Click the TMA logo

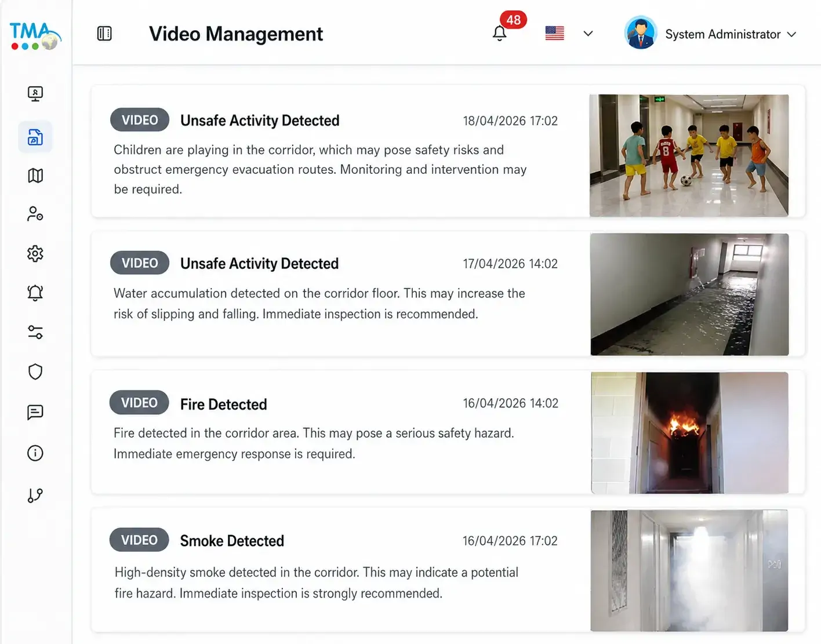click(x=35, y=36)
